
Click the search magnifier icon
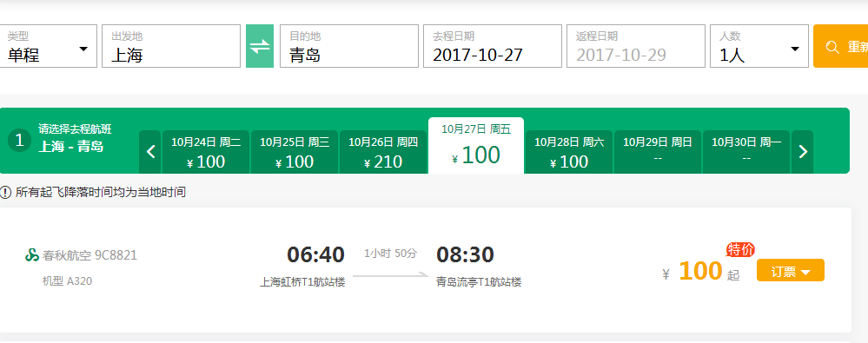point(832,47)
